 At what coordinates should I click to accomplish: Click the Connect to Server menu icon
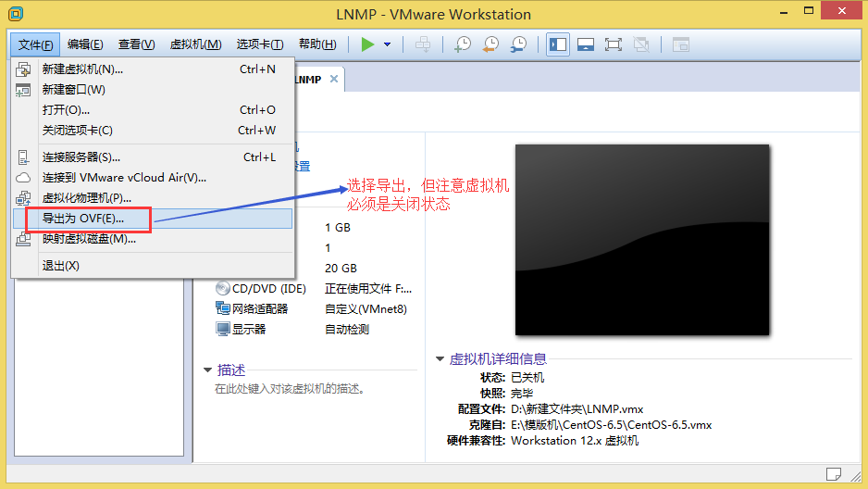[x=23, y=157]
